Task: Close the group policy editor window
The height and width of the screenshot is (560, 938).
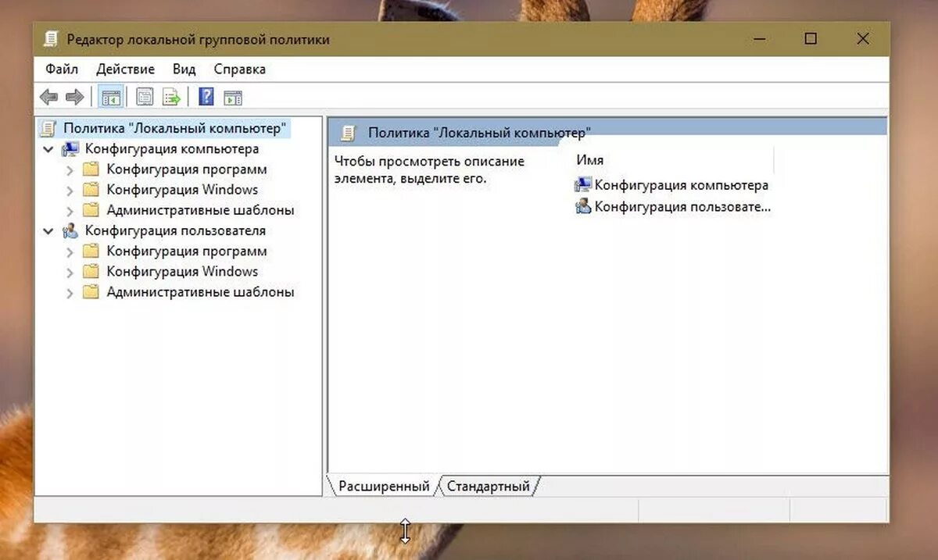Action: tap(863, 38)
